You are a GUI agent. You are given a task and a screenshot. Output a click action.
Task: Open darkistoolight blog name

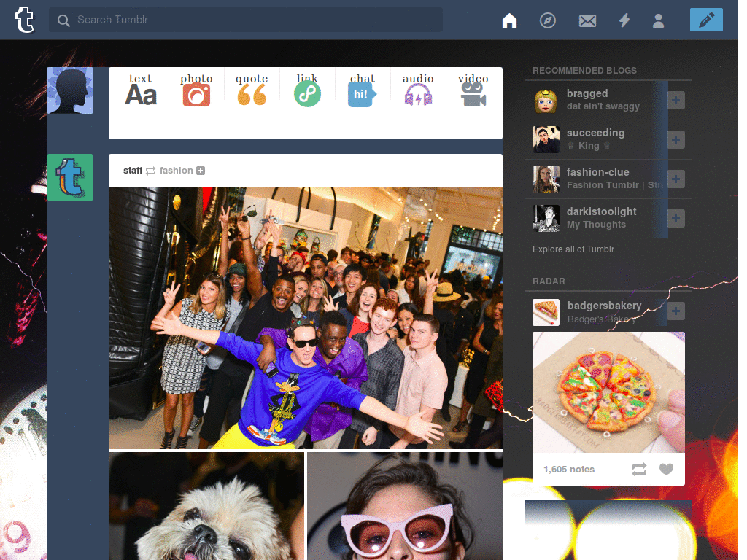(x=601, y=211)
